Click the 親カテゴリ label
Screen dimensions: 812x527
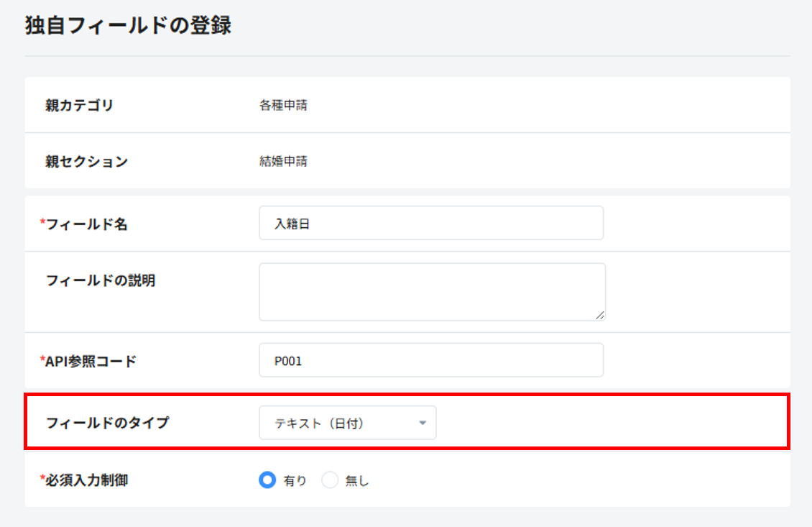[80, 106]
